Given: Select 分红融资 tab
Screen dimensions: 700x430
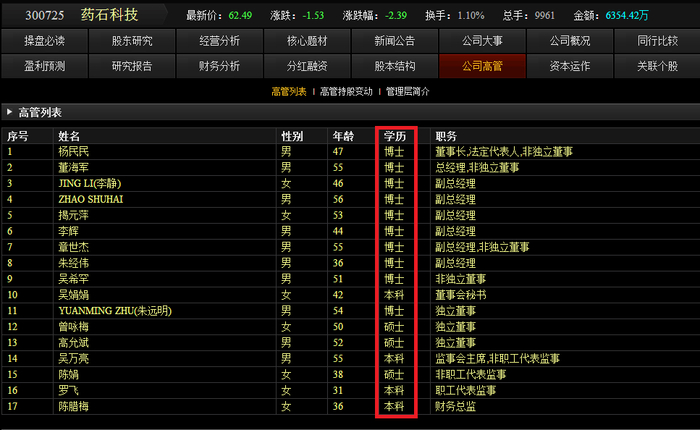Looking at the screenshot, I should pos(307,66).
